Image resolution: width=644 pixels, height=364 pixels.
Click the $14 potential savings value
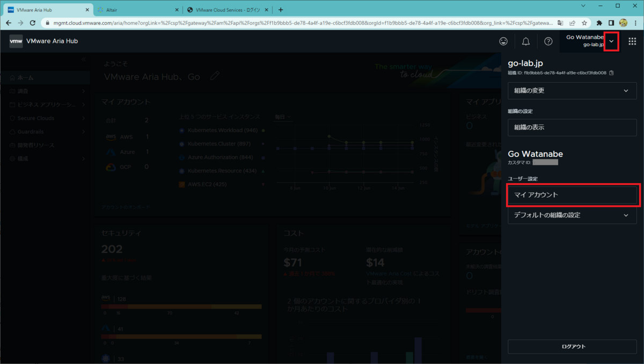[x=375, y=263]
